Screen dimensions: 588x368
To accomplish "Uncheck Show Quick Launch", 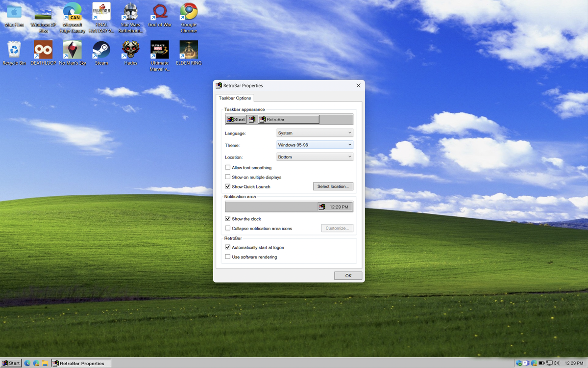I will pos(227,186).
